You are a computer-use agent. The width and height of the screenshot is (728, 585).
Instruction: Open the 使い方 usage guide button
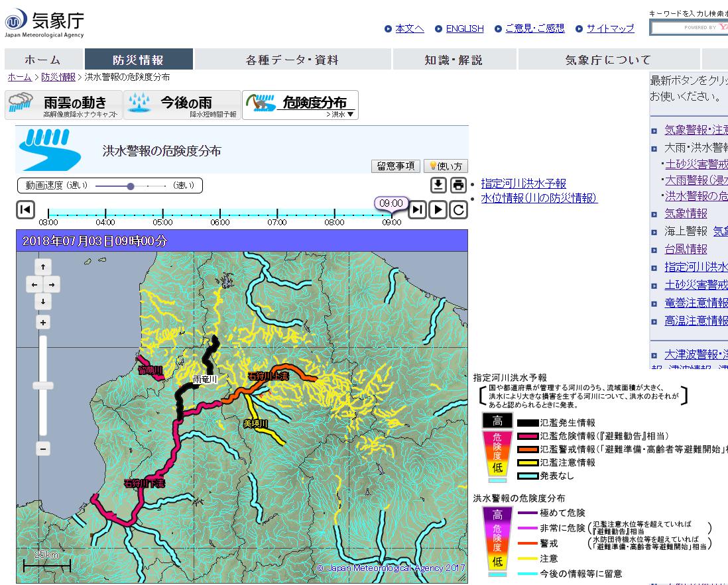[446, 166]
